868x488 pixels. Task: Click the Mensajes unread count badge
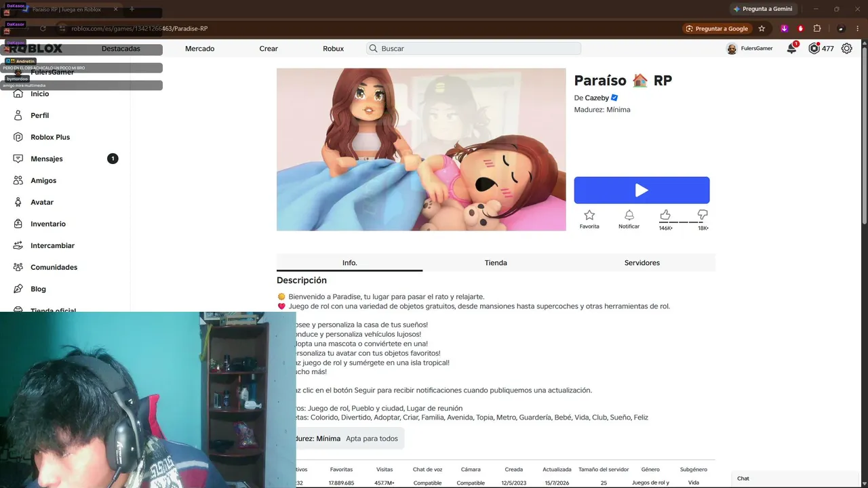click(113, 159)
